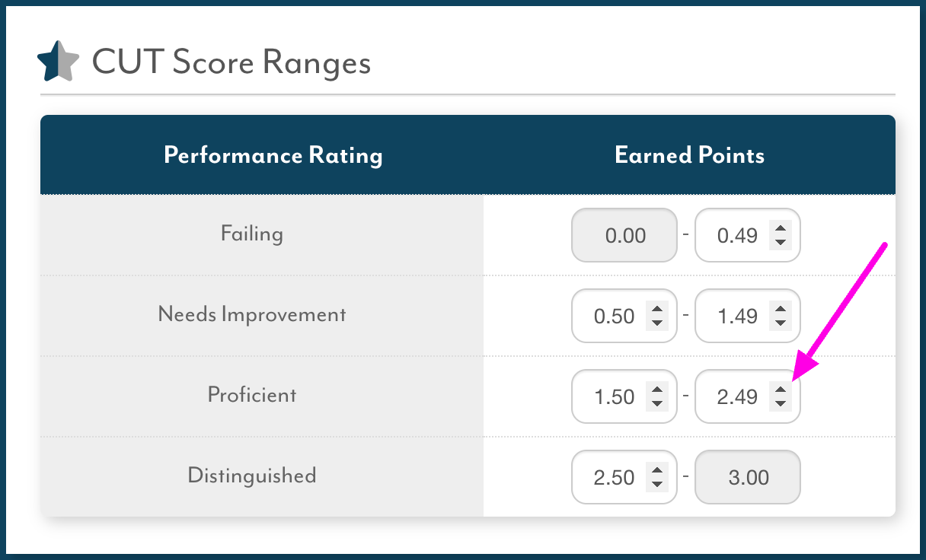Select the Needs Improvement 0.50 input field
The image size is (926, 560).
point(624,316)
